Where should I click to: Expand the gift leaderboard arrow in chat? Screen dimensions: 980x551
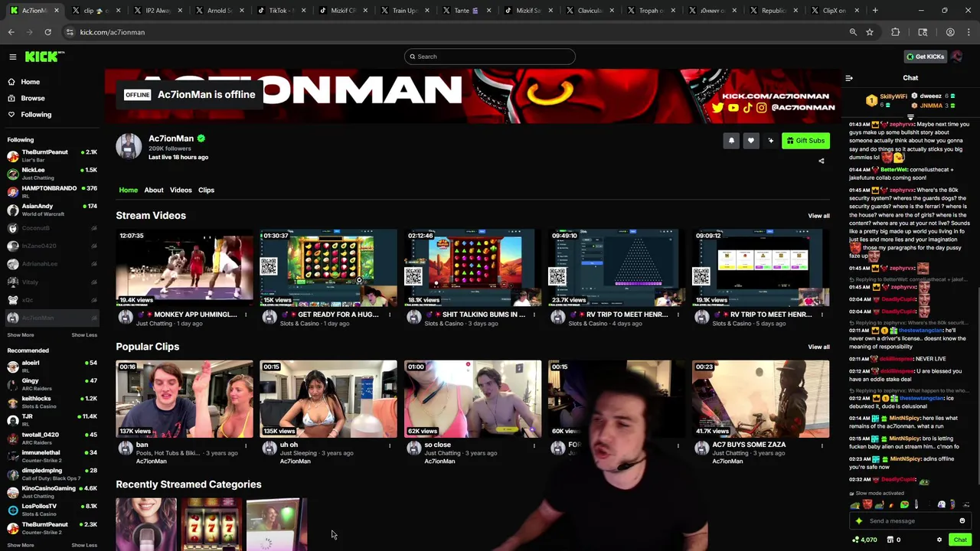click(910, 117)
